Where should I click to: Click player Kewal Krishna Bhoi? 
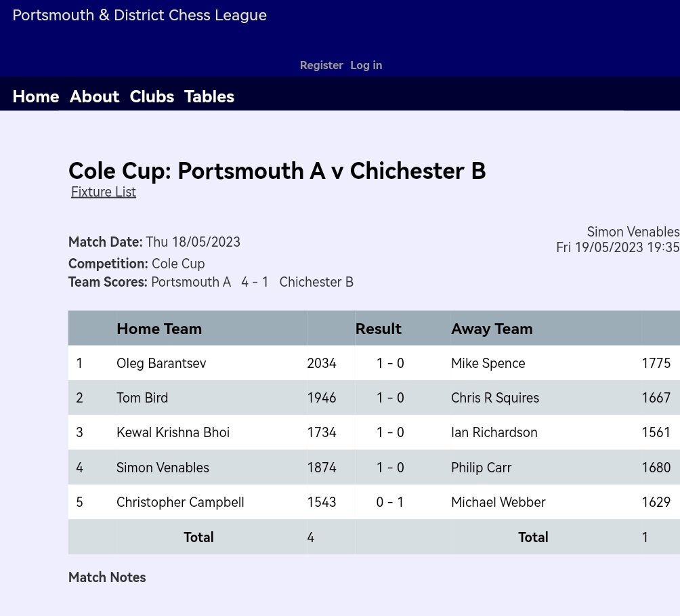173,432
